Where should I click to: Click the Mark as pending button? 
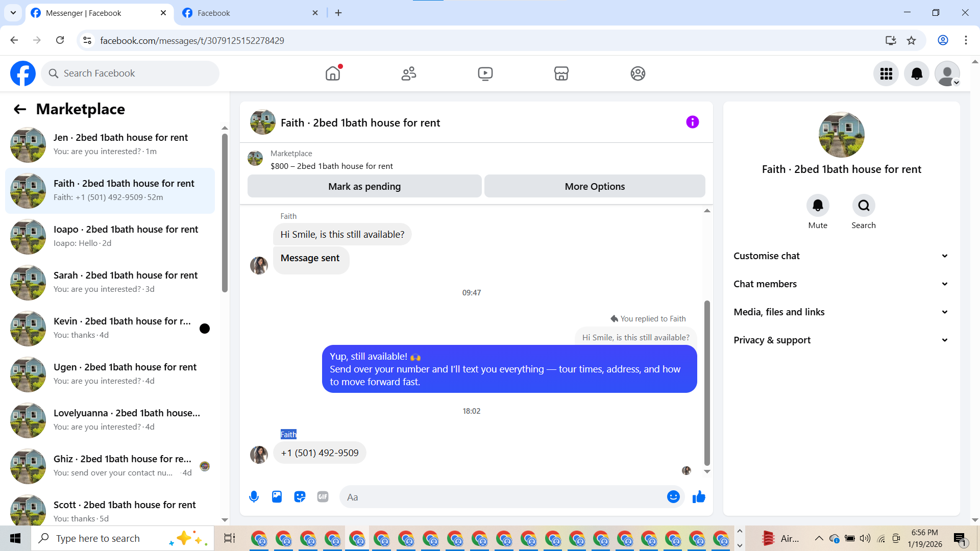click(364, 186)
